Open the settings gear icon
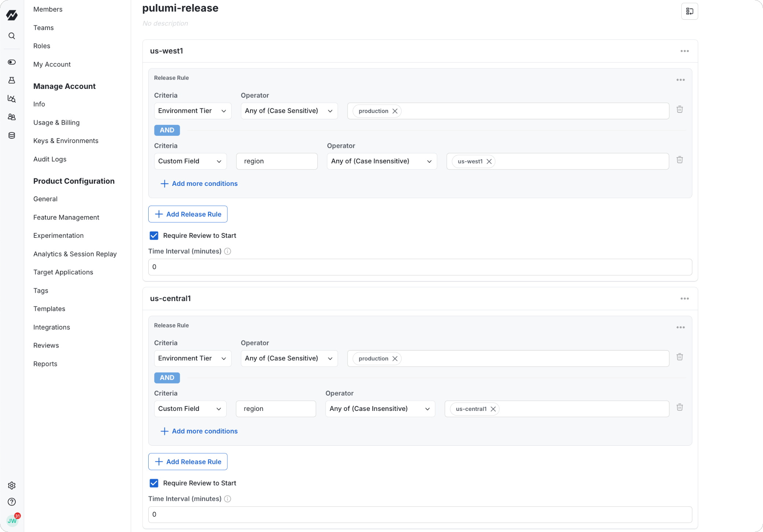 point(12,486)
